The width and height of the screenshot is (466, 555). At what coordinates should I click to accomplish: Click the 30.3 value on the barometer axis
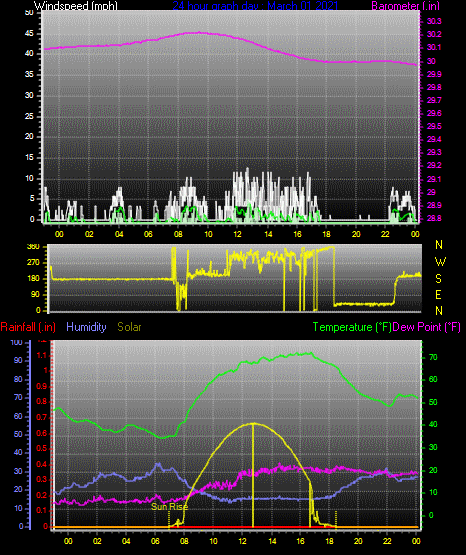coord(434,21)
